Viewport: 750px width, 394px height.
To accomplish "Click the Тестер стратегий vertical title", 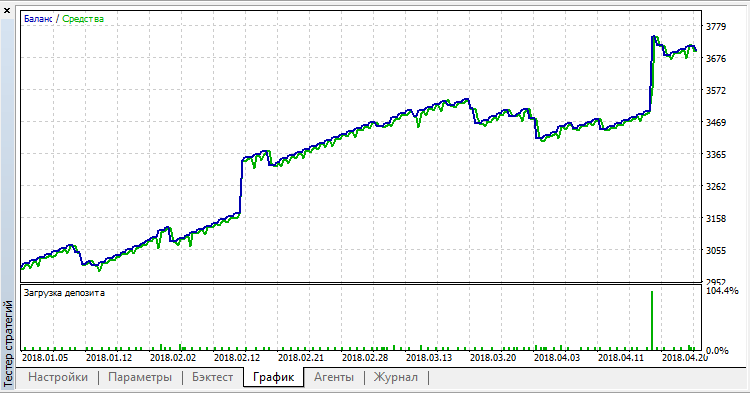I will point(8,343).
